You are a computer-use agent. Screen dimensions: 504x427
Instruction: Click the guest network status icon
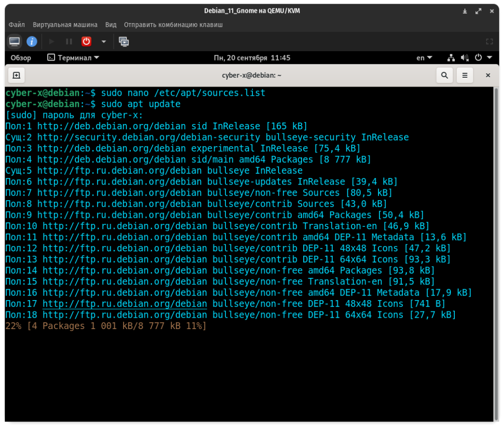point(451,58)
